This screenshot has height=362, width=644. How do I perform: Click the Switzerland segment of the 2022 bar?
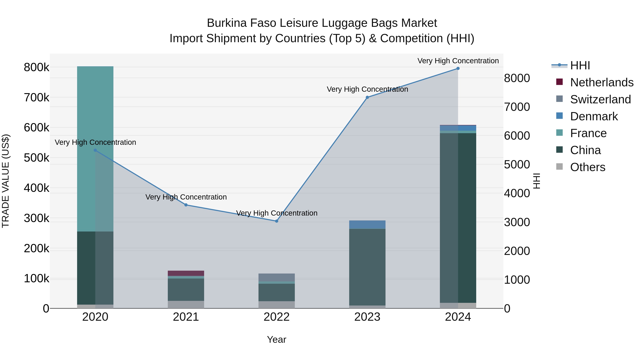[277, 278]
